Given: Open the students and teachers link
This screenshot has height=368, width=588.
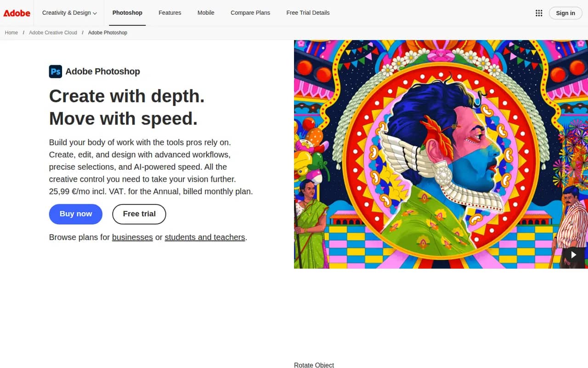Looking at the screenshot, I should pyautogui.click(x=205, y=237).
